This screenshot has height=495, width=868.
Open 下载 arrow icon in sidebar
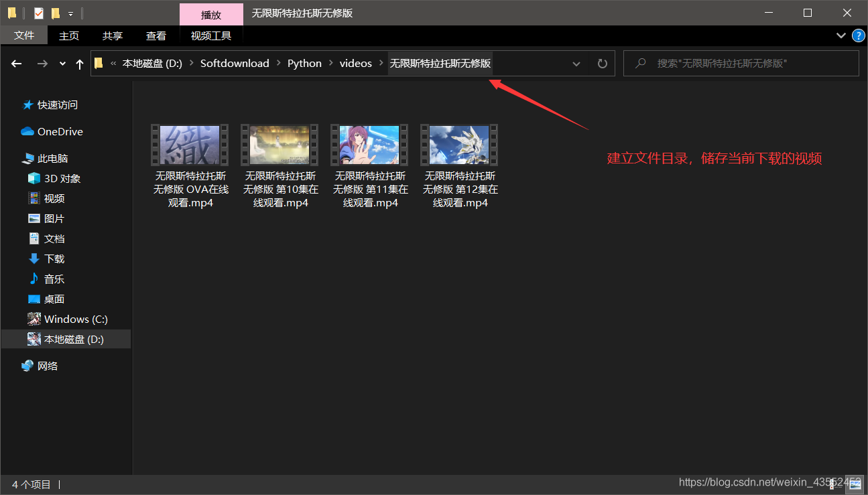click(34, 259)
